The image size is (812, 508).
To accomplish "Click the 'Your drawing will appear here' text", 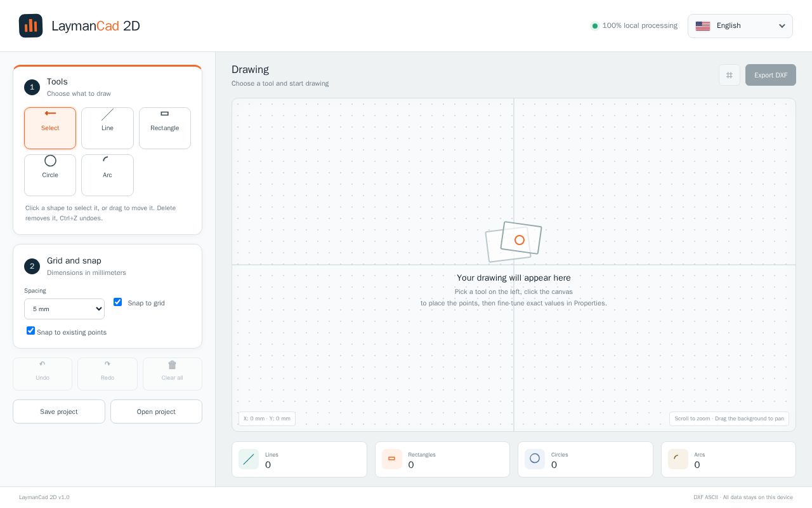I will 514,278.
